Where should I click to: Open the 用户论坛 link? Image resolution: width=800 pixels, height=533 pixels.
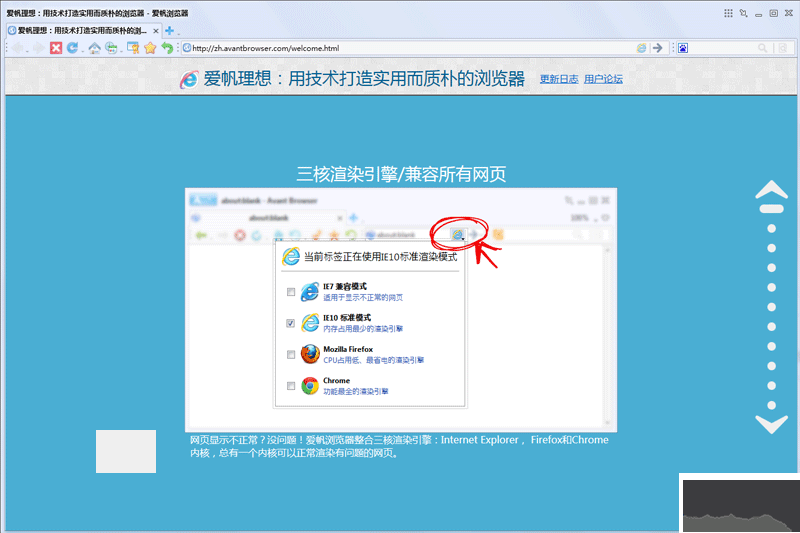(603, 79)
